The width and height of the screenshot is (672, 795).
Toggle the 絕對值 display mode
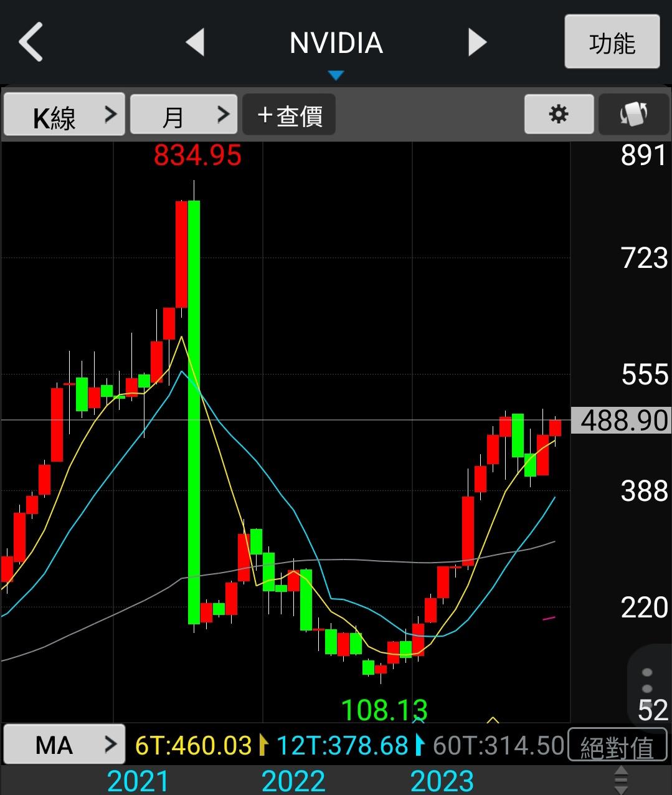(x=616, y=746)
